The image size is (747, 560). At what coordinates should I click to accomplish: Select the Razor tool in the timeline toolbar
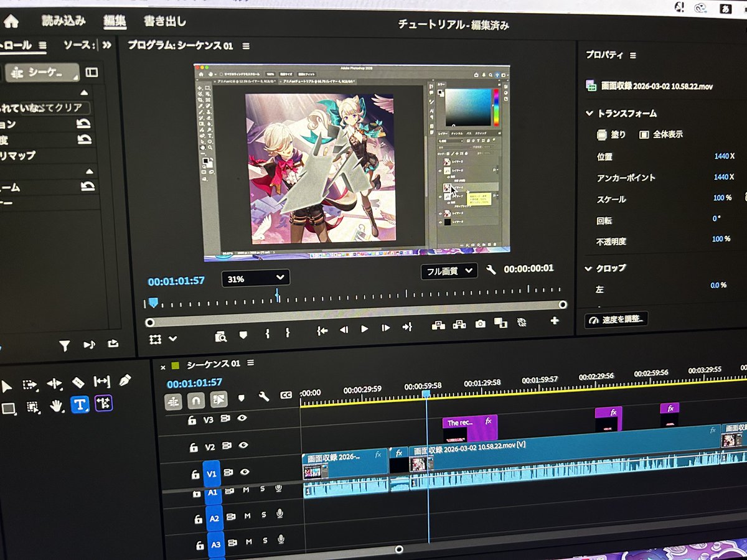click(77, 383)
